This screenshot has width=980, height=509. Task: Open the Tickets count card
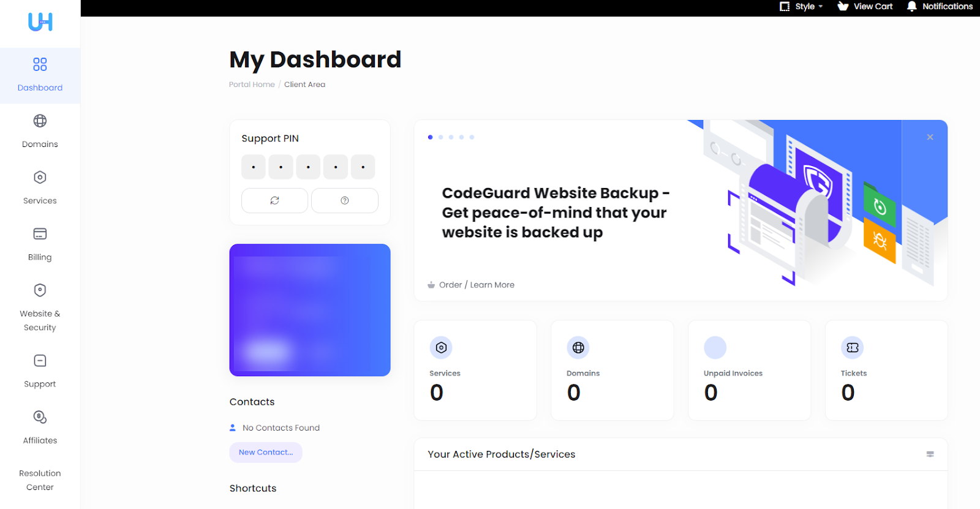pyautogui.click(x=887, y=370)
